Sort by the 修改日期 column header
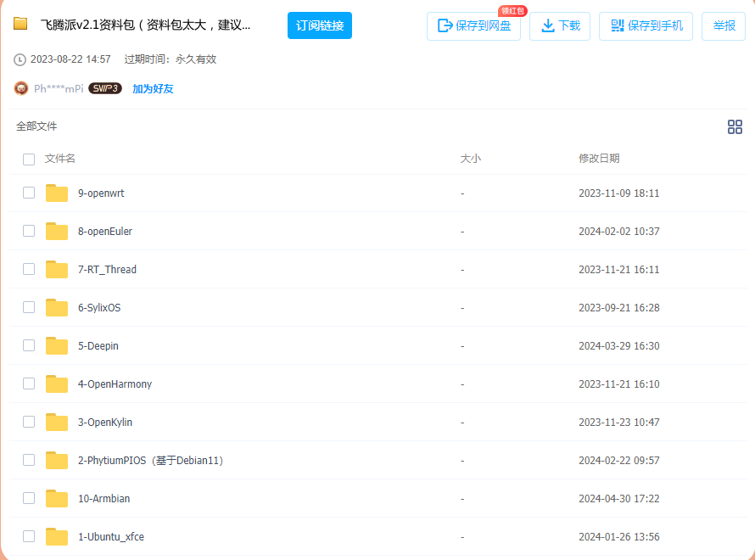 click(x=599, y=159)
